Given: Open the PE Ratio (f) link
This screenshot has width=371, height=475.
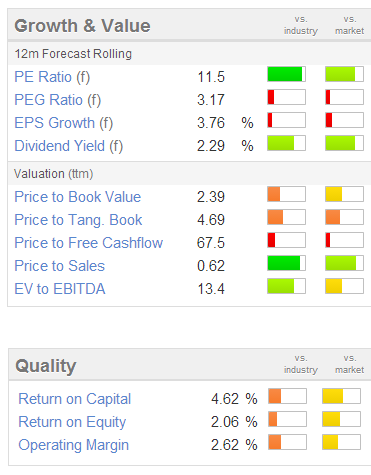Looking at the screenshot, I should 52,77.
